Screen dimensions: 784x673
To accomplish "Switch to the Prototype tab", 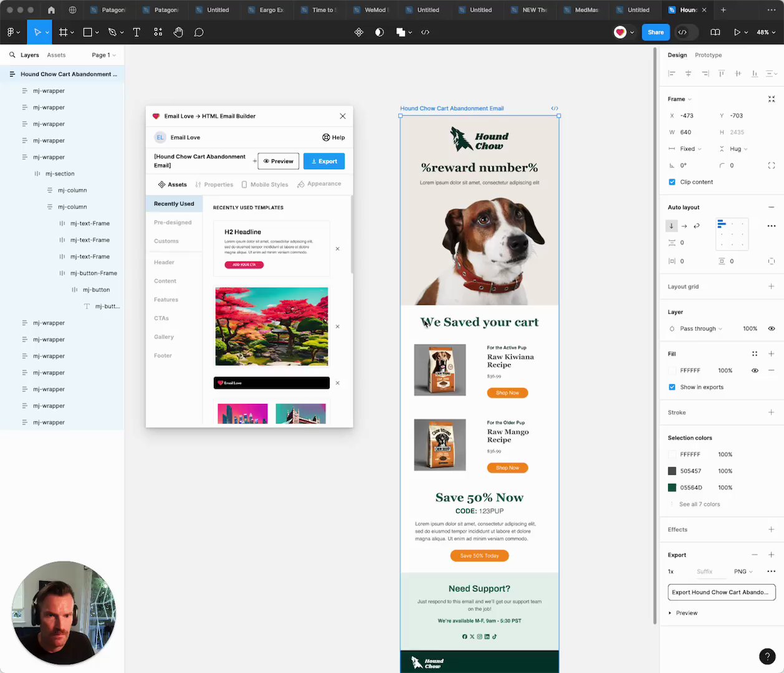I will (708, 55).
